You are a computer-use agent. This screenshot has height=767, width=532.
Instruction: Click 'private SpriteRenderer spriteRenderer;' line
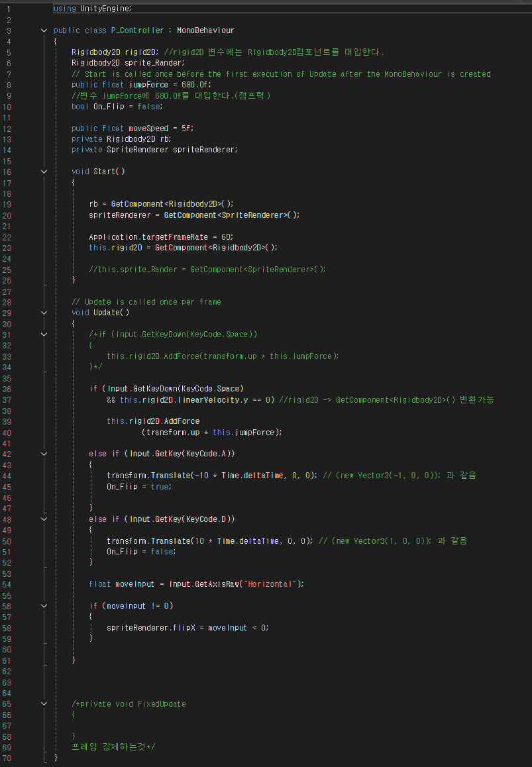tap(154, 150)
